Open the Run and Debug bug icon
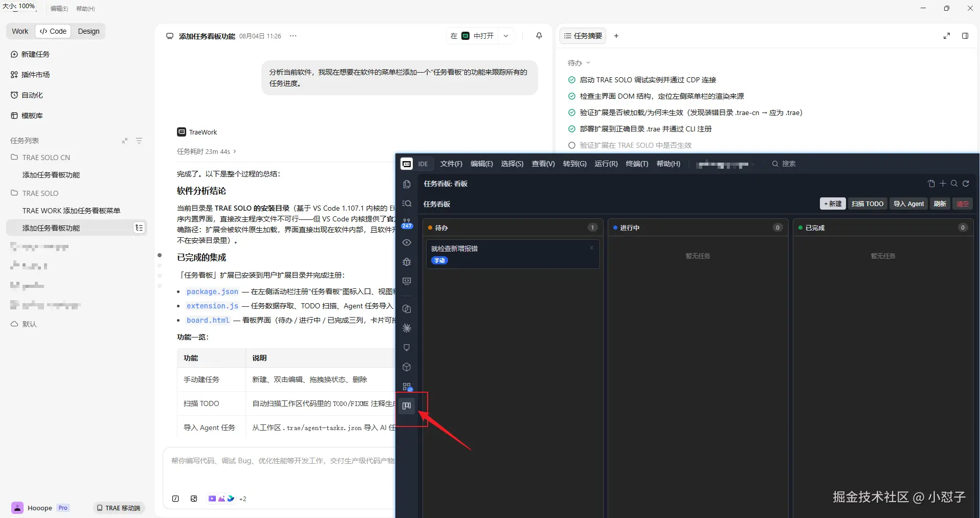 [407, 262]
